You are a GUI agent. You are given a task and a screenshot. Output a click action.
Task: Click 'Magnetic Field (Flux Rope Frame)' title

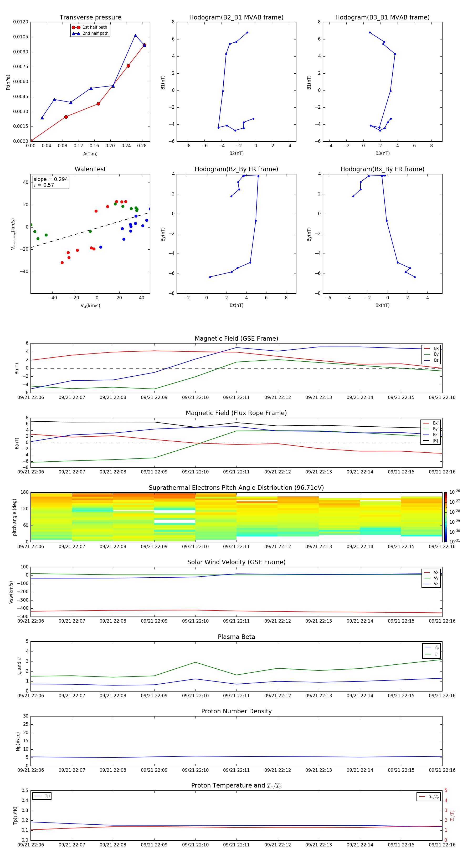coord(236,413)
